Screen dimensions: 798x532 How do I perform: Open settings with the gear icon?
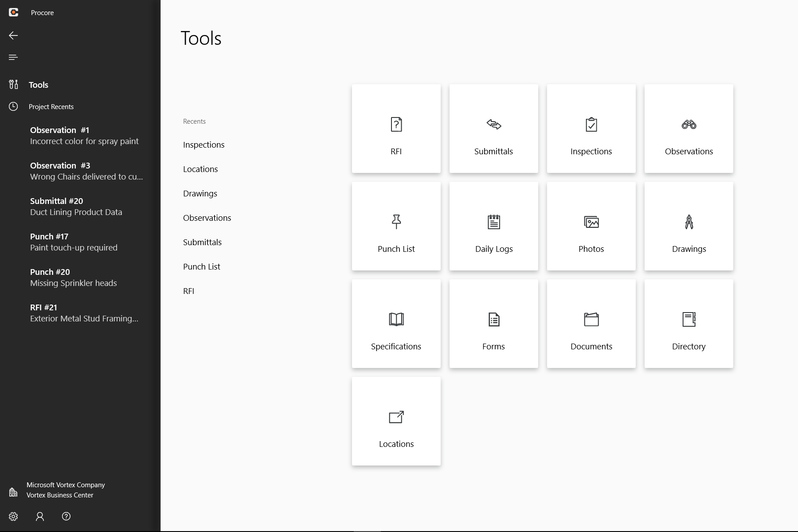click(x=13, y=516)
